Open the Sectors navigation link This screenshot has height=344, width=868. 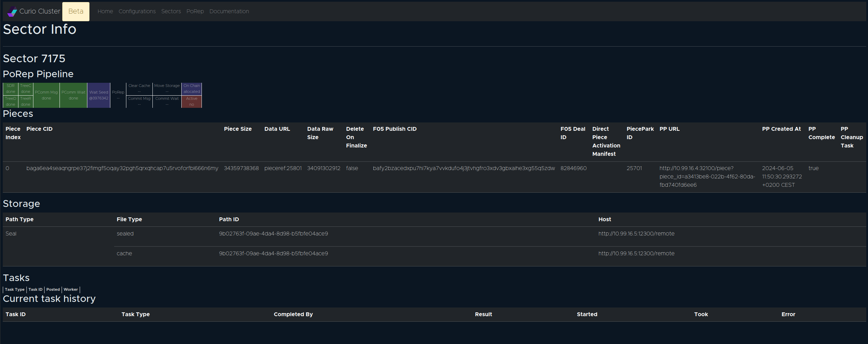171,11
